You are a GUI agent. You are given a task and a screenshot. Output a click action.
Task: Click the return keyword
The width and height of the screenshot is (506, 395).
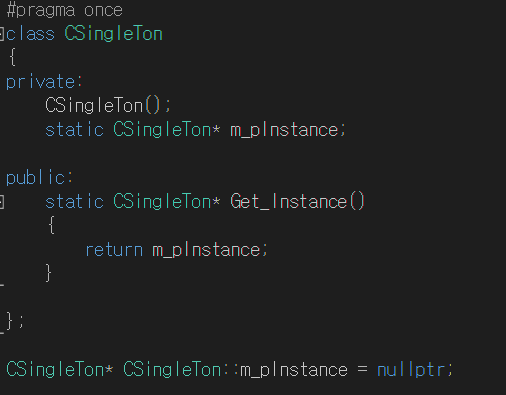click(x=114, y=250)
